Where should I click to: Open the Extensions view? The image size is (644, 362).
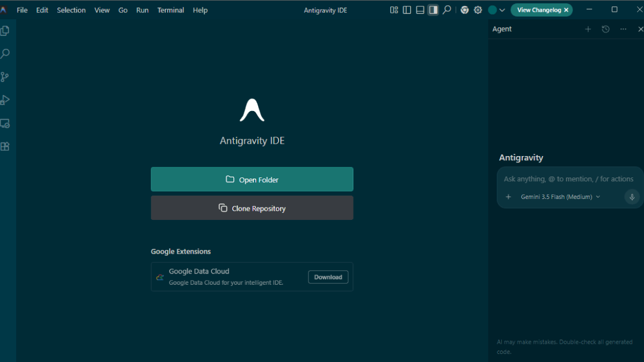5,146
